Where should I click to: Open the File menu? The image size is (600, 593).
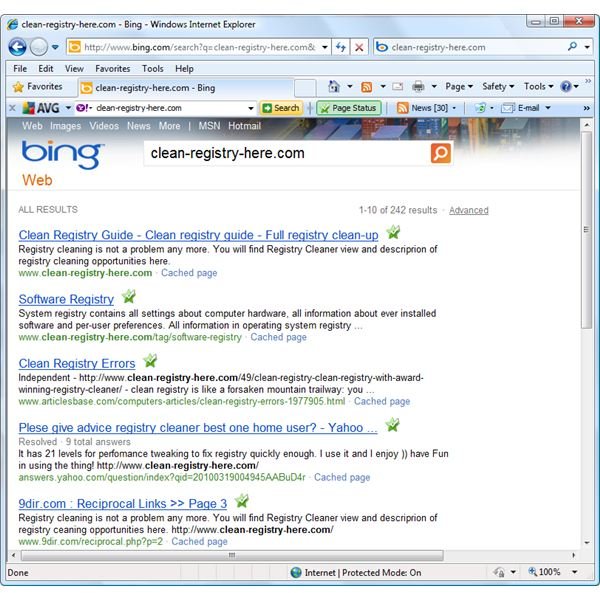pyautogui.click(x=20, y=68)
